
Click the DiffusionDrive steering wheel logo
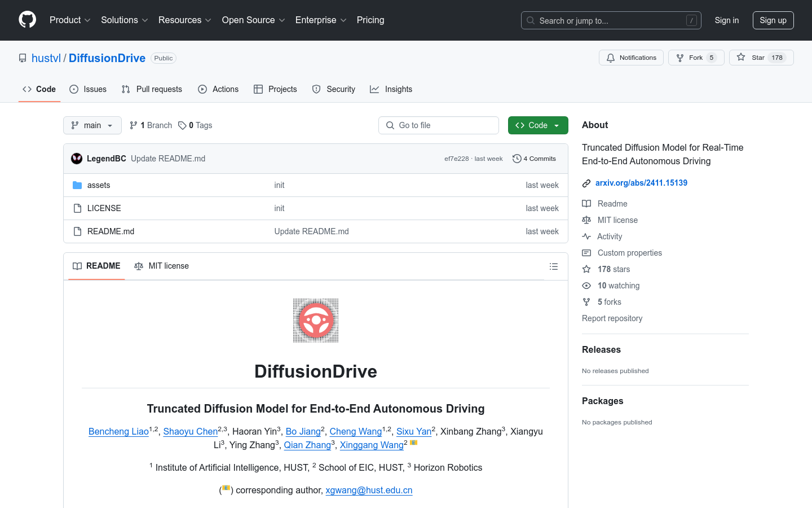point(316,320)
